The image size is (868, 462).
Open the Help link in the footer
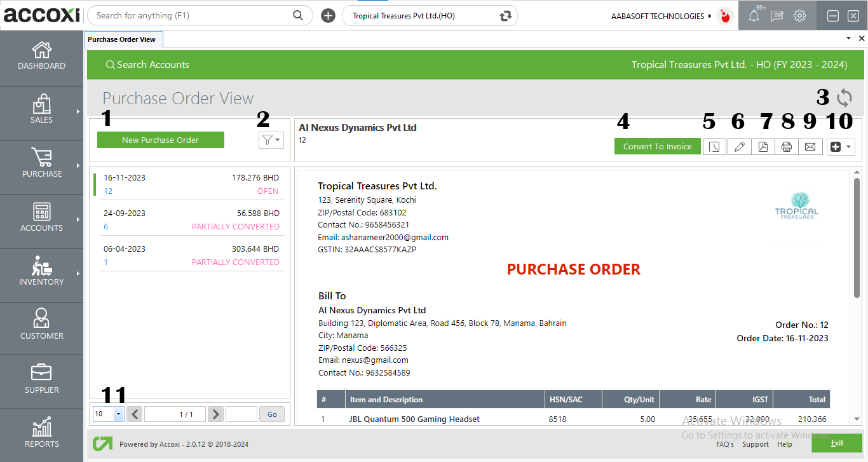(x=785, y=444)
